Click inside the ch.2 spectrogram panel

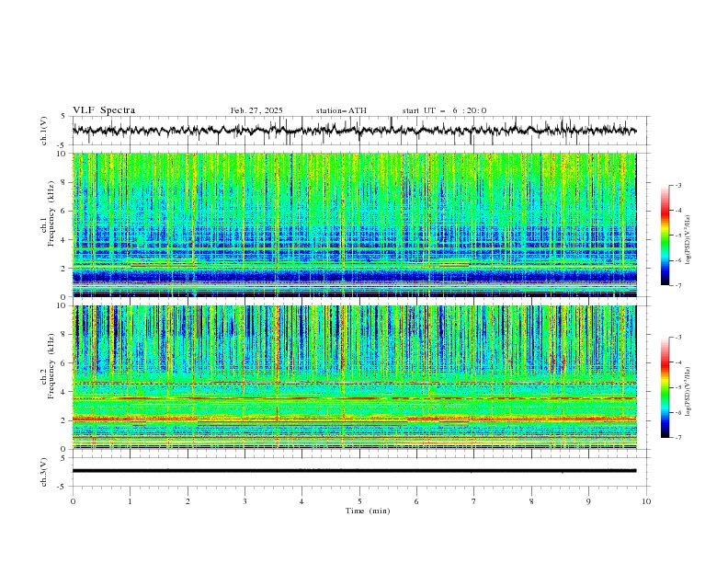click(354, 377)
